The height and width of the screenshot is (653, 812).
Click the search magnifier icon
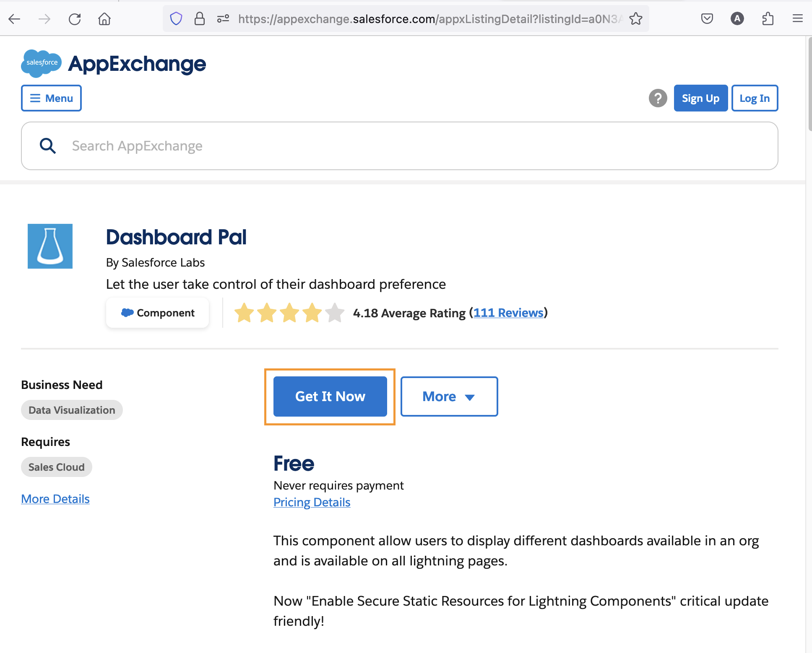click(x=48, y=146)
